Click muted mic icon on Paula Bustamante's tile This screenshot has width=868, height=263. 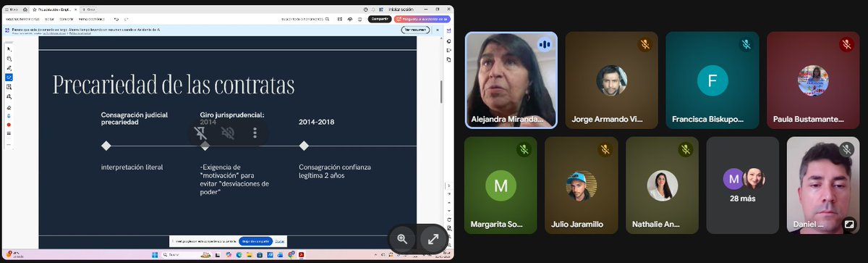point(846,44)
